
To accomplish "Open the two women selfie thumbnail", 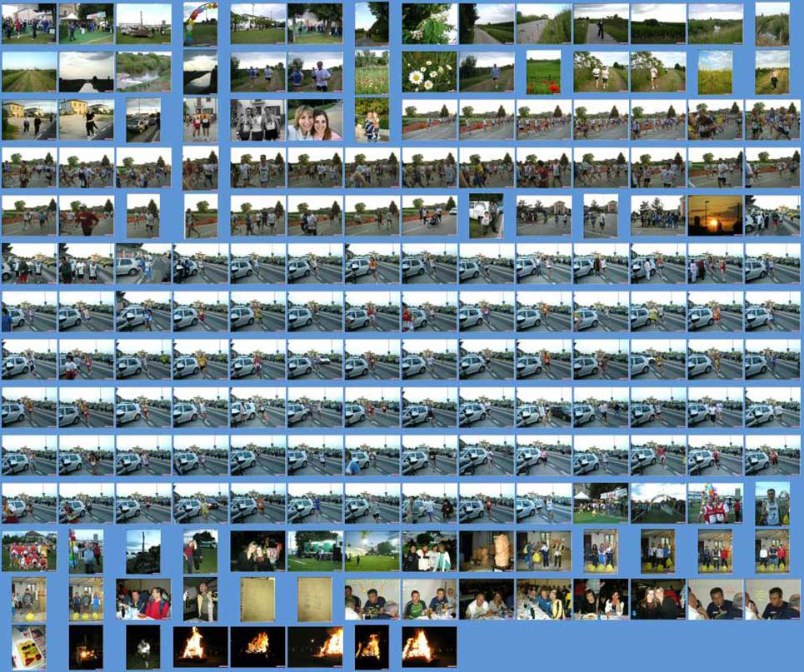I will 315,120.
